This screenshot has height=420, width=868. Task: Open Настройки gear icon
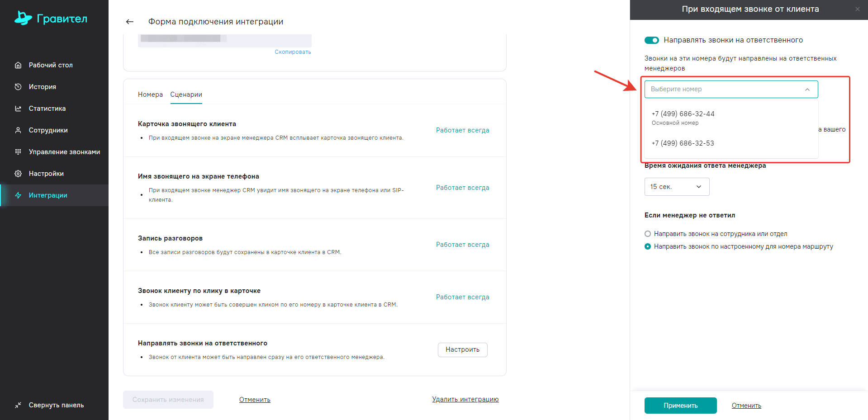click(18, 174)
